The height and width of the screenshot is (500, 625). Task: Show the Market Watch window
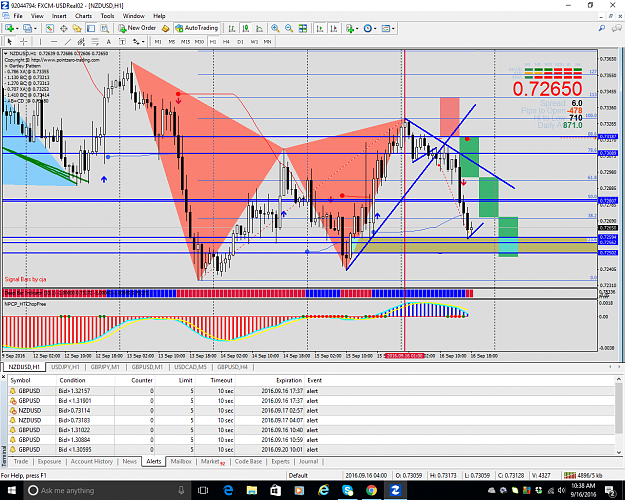click(x=49, y=28)
